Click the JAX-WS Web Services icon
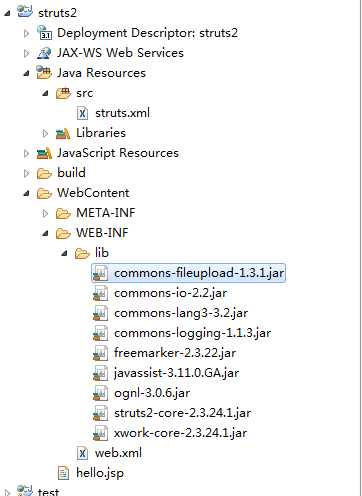Viewport: 362px width, 496px height. (x=44, y=53)
